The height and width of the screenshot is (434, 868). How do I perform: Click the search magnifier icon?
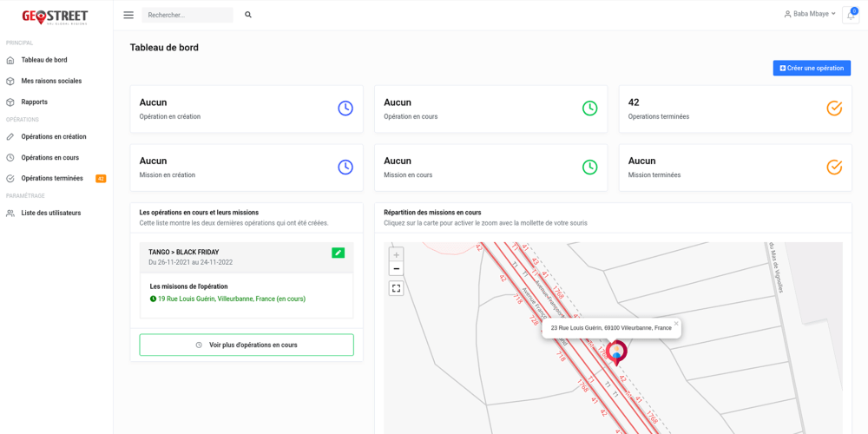(248, 15)
